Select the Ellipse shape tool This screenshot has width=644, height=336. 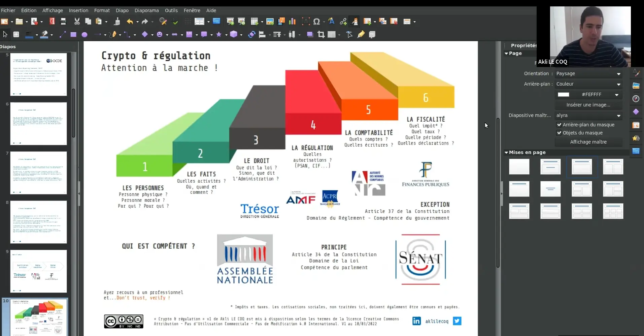tap(84, 34)
